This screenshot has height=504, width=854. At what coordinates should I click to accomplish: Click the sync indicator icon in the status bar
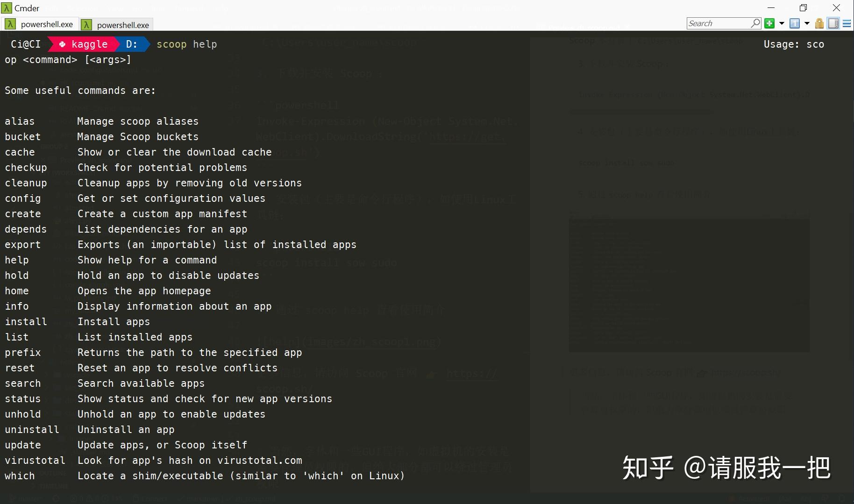[56, 498]
